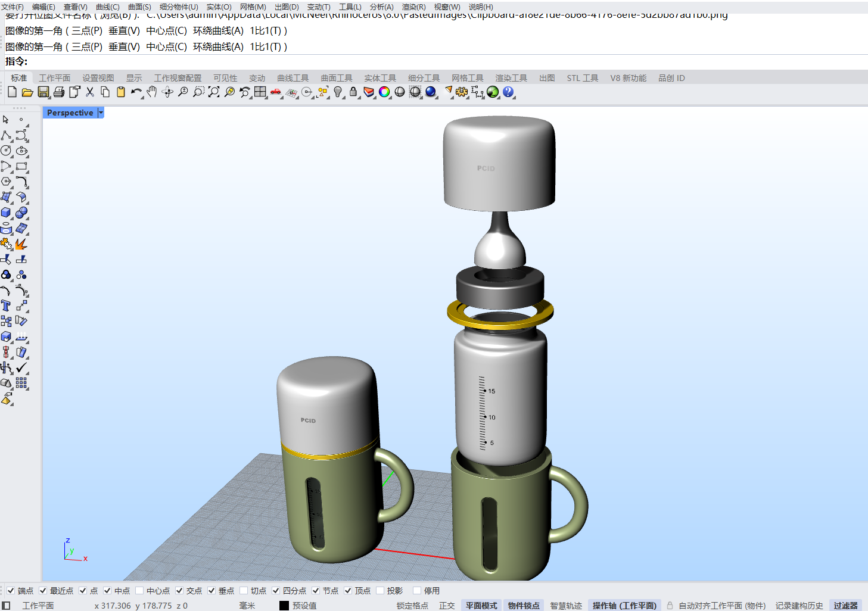
Task: Uncheck the 端点 osnap checkbox
Action: [11, 591]
